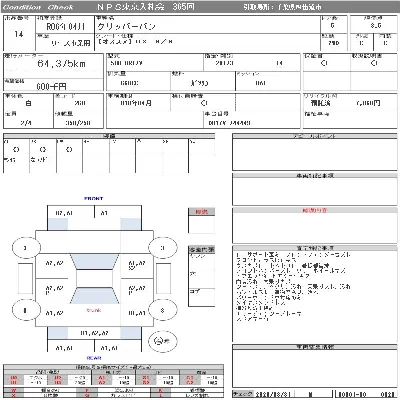The height and width of the screenshot is (400, 400).
Task: Click the first equipment column circle mark
Action: [16, 150]
